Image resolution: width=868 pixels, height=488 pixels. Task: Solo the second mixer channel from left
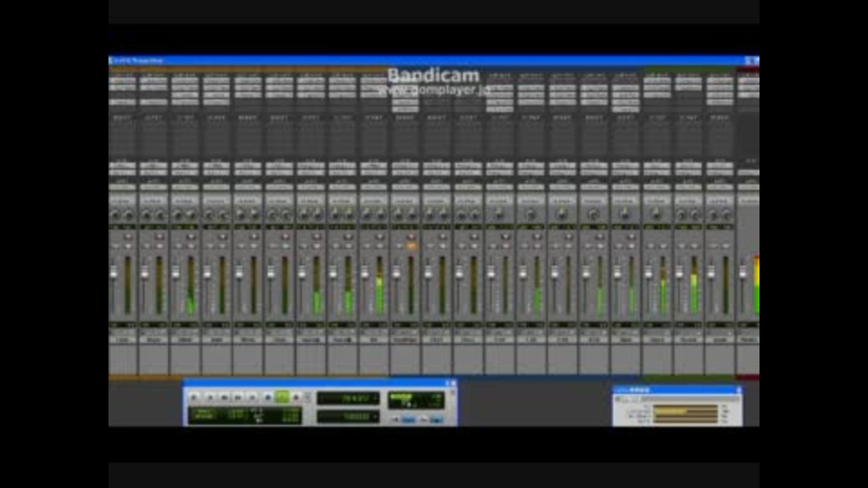coord(147,246)
